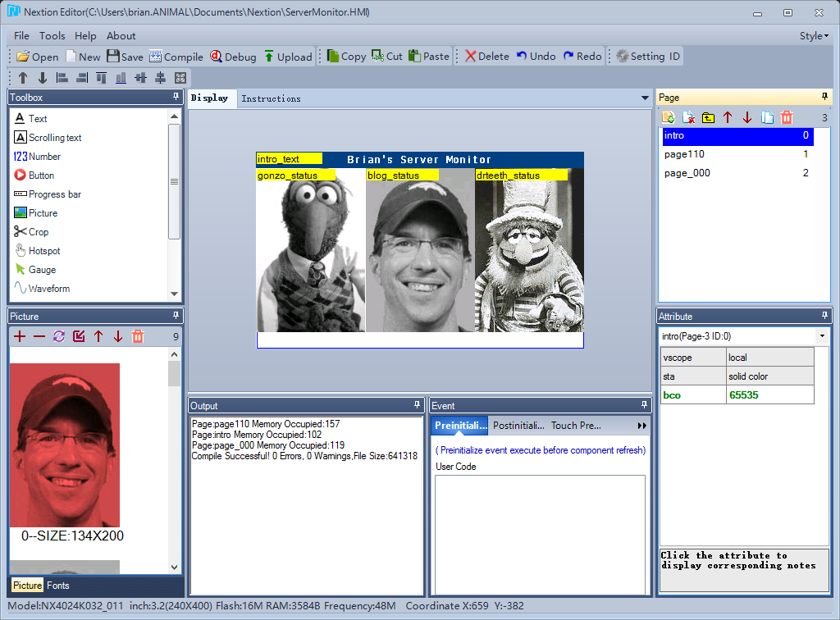Toggle the Output panel pin
Viewport: 840px width, 620px height.
(x=417, y=405)
